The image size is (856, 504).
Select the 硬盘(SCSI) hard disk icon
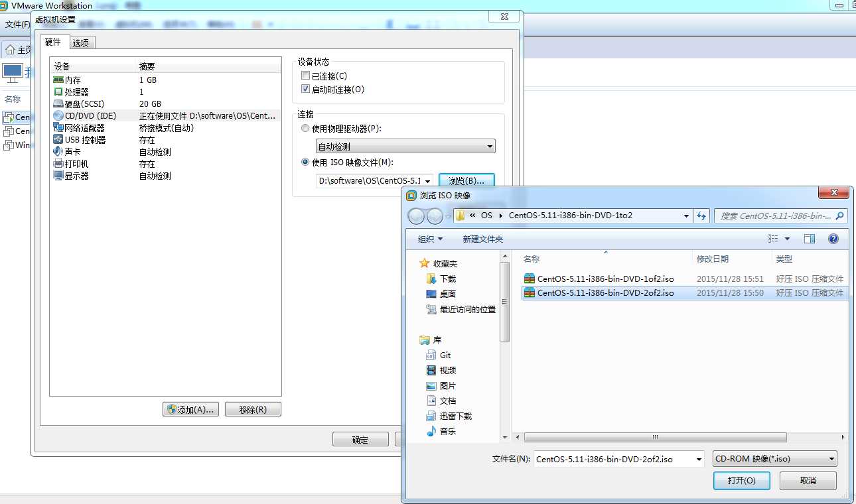[x=58, y=103]
